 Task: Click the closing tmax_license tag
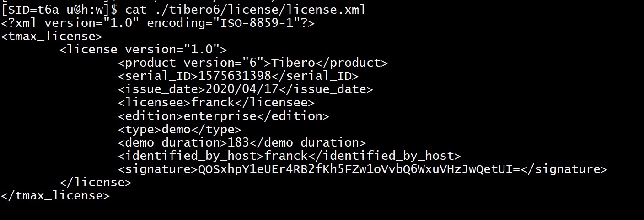pyautogui.click(x=55, y=196)
